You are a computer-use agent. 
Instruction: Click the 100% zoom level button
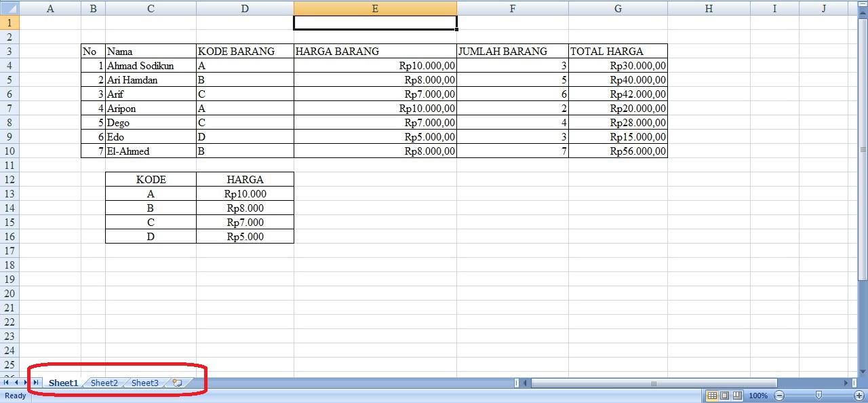pyautogui.click(x=758, y=396)
